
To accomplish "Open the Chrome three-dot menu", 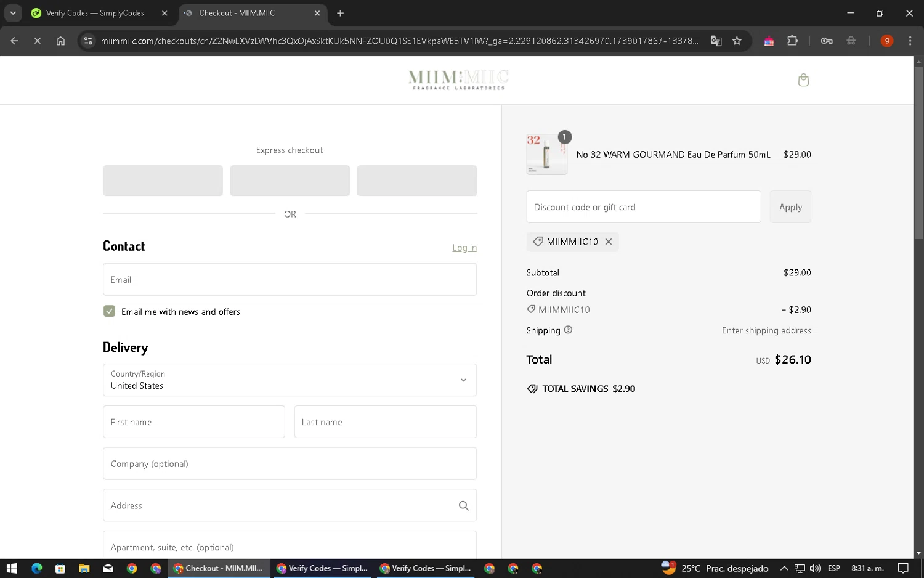I will coord(910,41).
